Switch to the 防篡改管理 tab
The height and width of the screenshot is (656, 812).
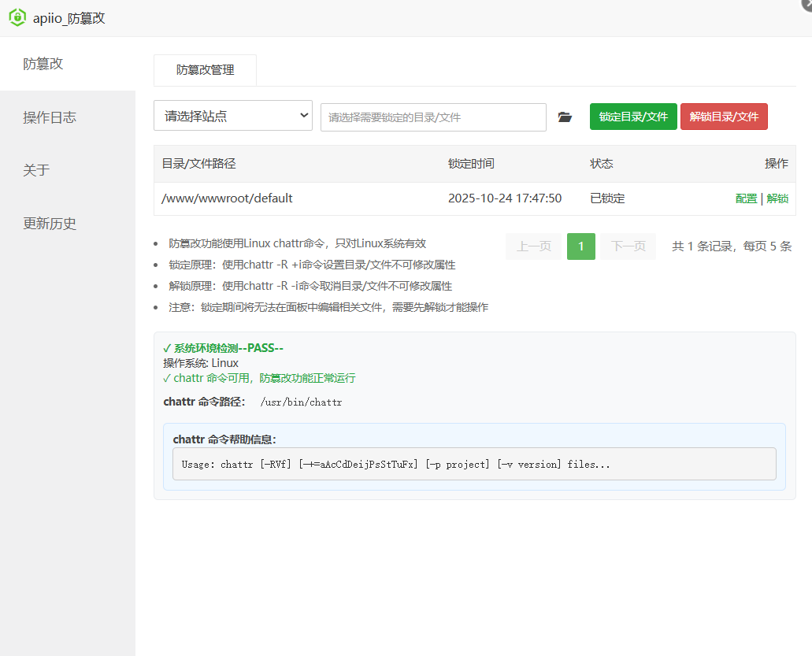[x=205, y=70]
